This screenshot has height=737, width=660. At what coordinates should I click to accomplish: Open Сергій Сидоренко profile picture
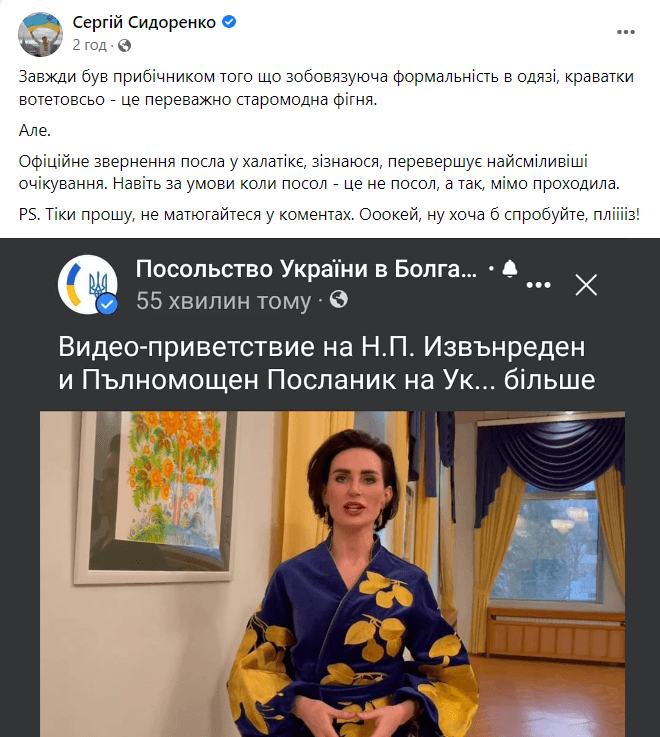40,34
